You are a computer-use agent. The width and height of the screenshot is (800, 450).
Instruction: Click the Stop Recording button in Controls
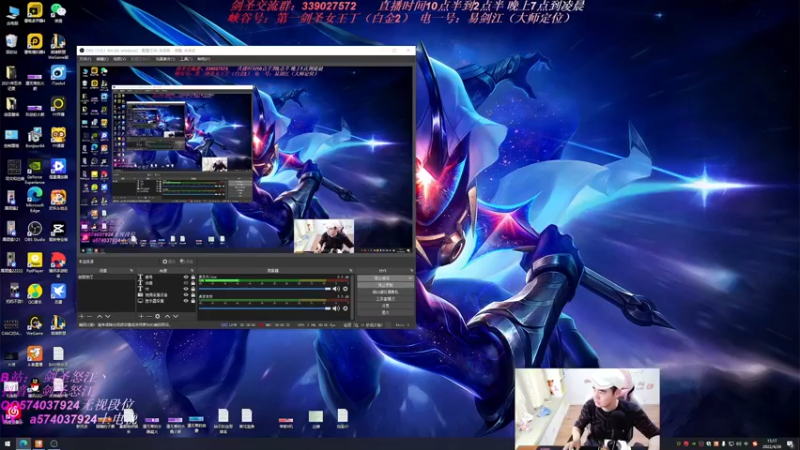(x=385, y=285)
